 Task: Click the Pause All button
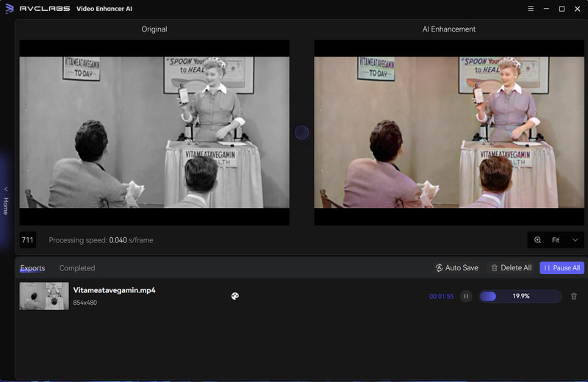click(x=562, y=267)
